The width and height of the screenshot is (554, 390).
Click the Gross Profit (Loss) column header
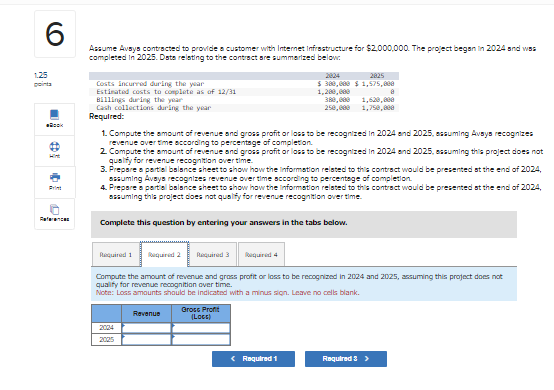(201, 313)
